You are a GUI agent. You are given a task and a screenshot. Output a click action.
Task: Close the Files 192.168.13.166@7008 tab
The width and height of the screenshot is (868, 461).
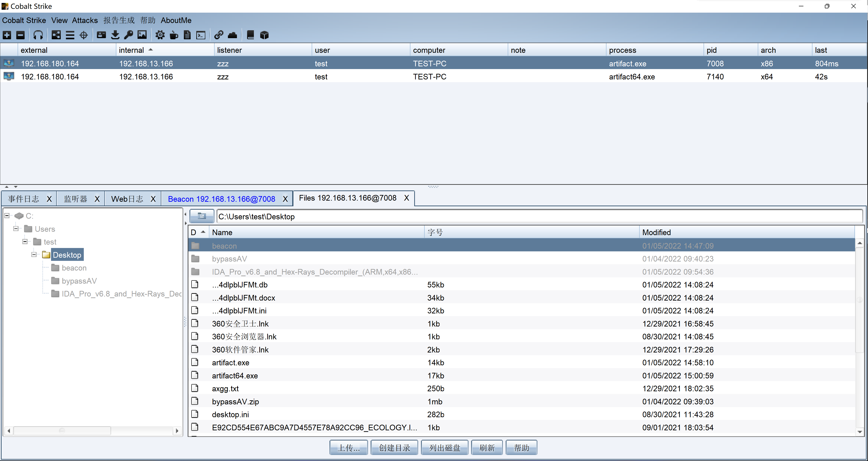pyautogui.click(x=407, y=198)
